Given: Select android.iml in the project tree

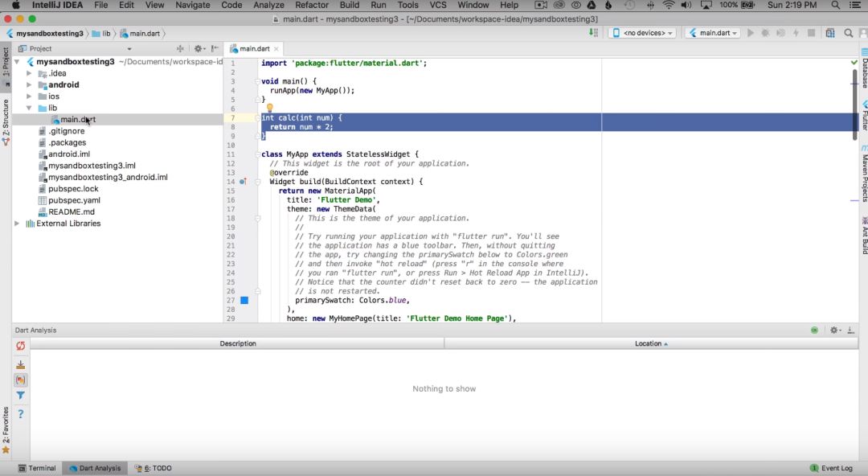Looking at the screenshot, I should (69, 154).
